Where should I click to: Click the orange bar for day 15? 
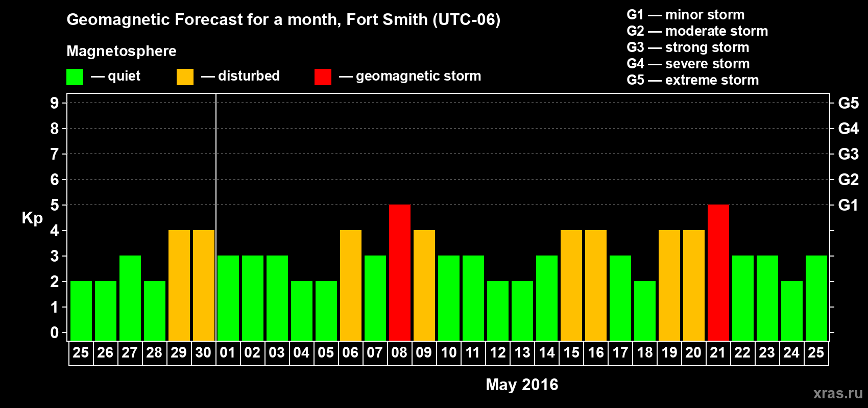click(571, 286)
